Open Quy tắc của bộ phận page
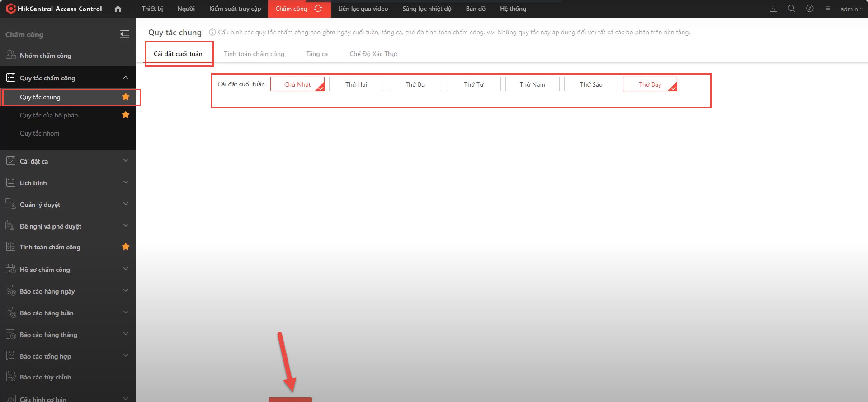 click(x=49, y=115)
